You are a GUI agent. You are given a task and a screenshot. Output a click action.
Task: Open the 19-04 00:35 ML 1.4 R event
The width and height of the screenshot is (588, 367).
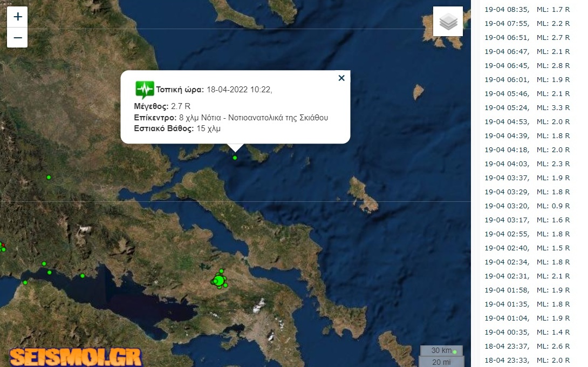click(527, 332)
